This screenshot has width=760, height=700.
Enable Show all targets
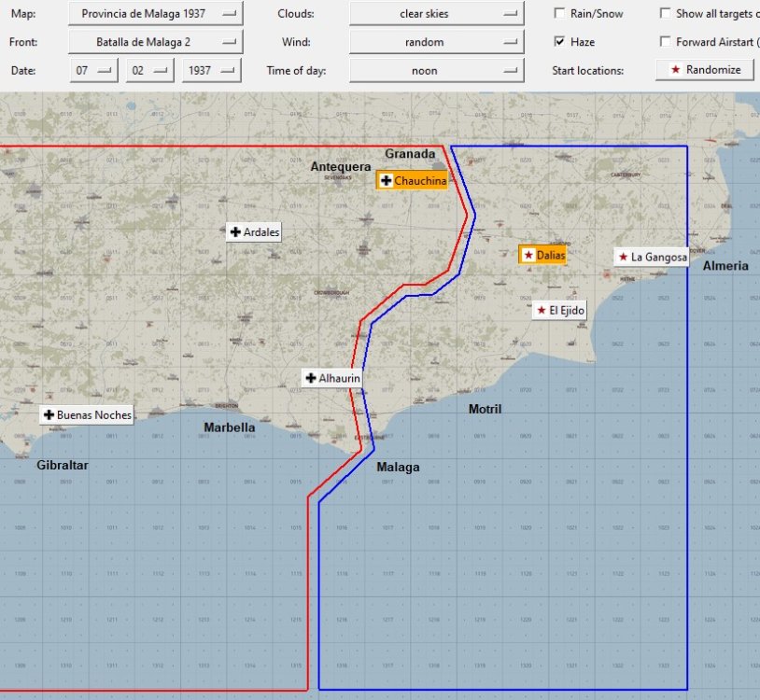(668, 13)
